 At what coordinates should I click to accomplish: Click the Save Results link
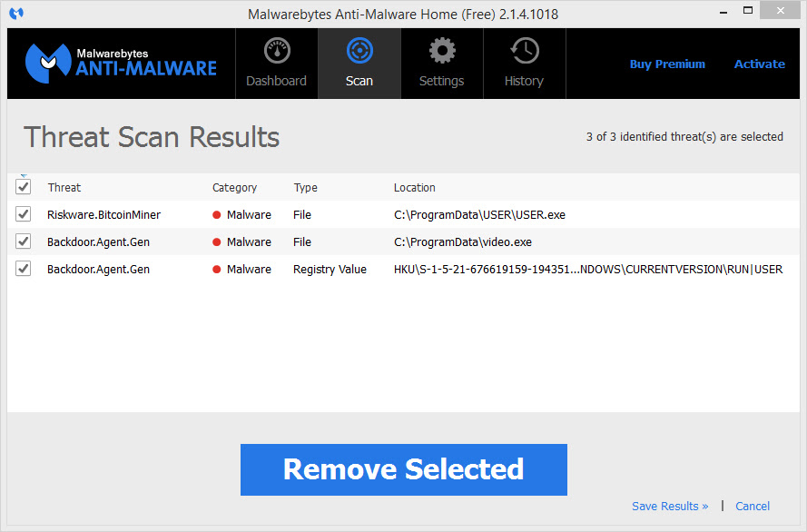coord(670,507)
